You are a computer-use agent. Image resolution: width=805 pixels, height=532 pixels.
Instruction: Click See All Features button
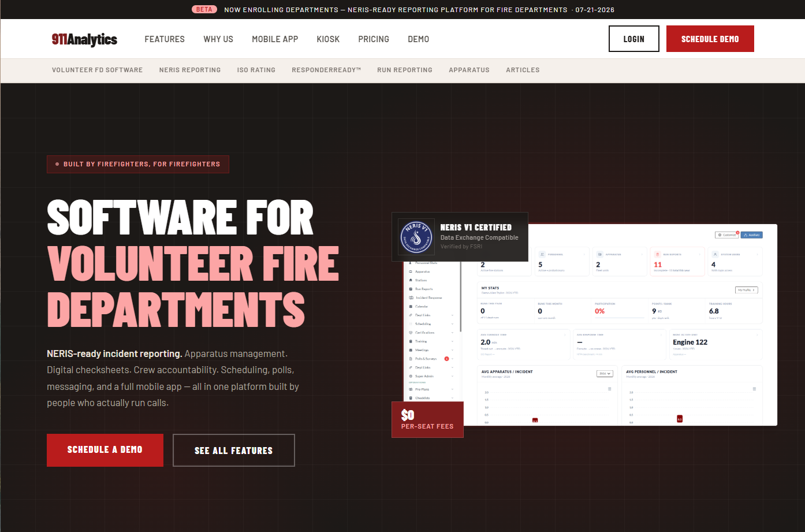click(x=234, y=450)
